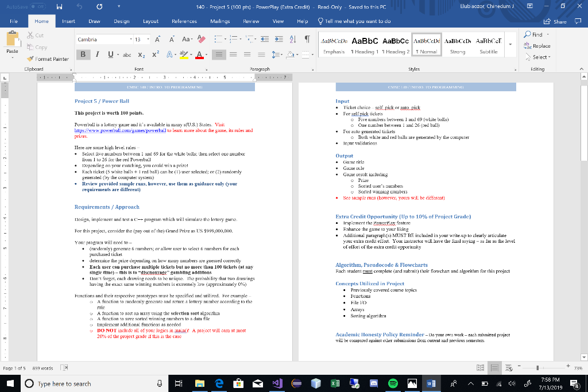Decrease font size with shrink icon
The width and height of the screenshot is (588, 392).
pos(171,40)
